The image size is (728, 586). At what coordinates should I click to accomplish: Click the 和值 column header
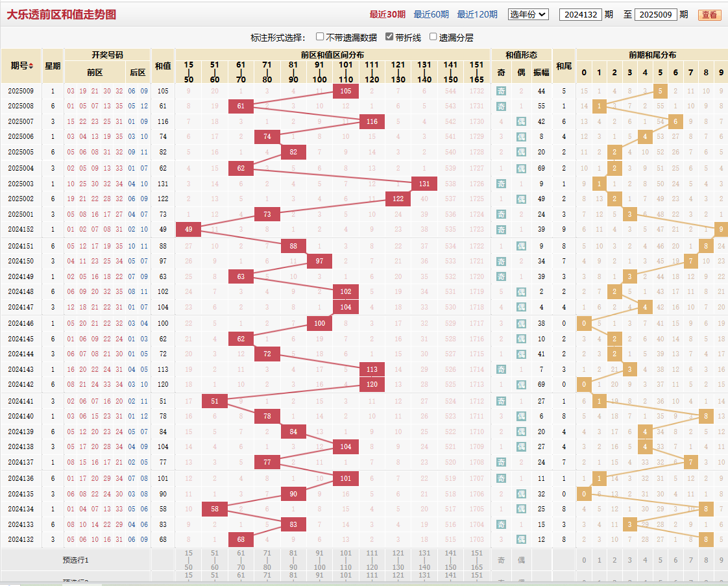(x=162, y=66)
